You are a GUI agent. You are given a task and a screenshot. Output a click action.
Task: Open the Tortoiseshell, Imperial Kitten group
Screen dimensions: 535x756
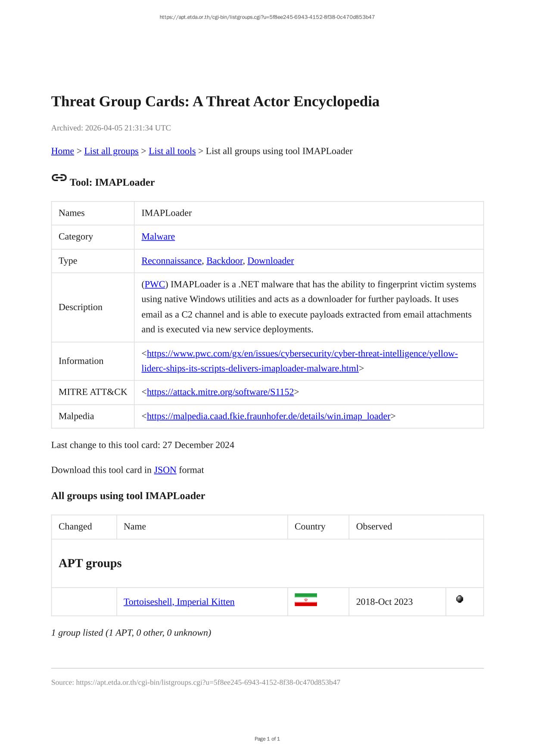point(179,602)
